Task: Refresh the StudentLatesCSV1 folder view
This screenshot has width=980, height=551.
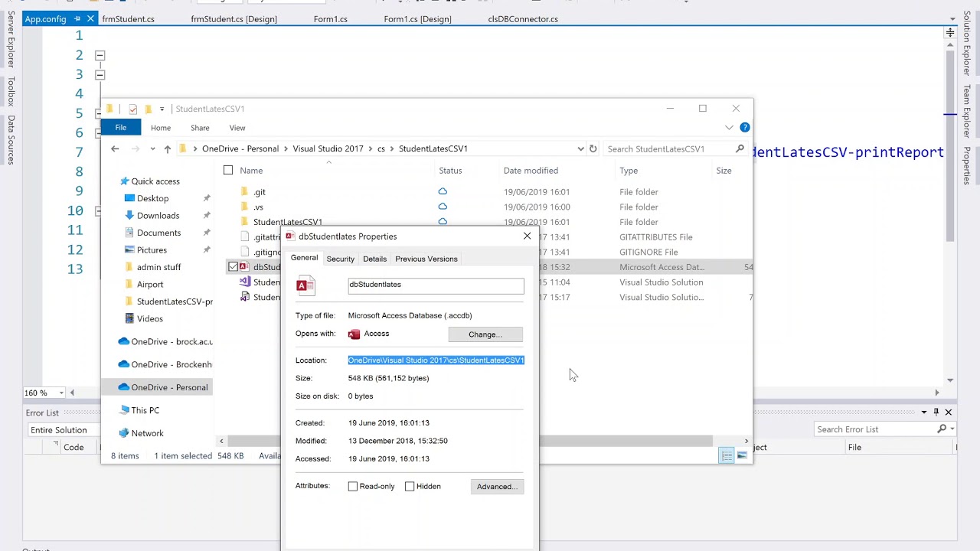Action: click(593, 148)
